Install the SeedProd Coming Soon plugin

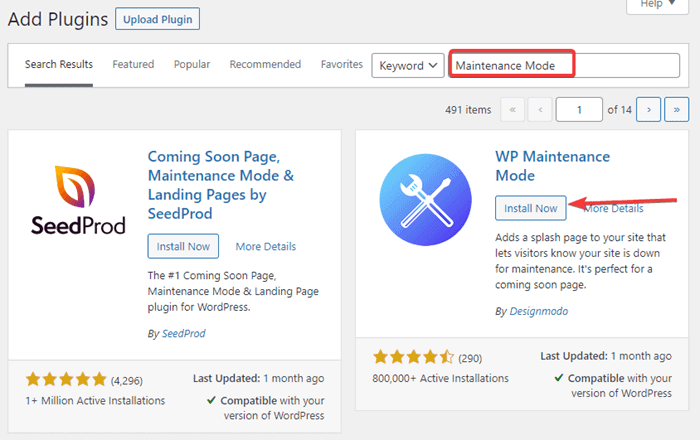tap(183, 246)
